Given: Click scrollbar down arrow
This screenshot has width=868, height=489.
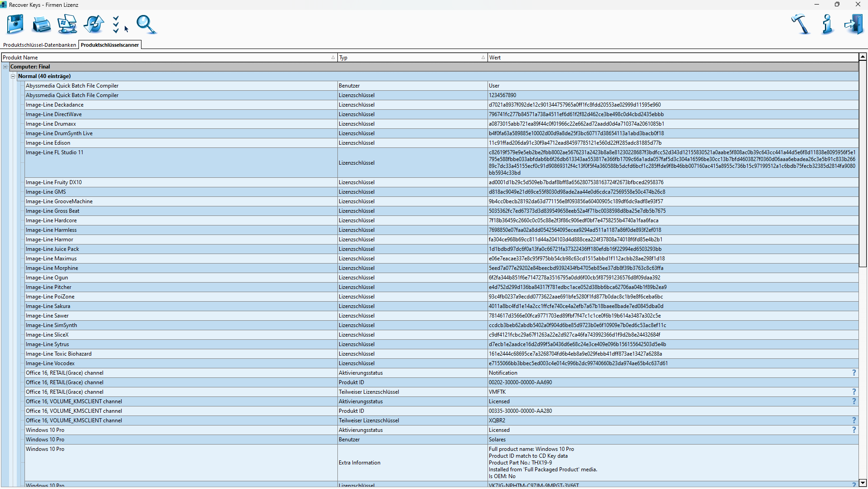Looking at the screenshot, I should coord(863,483).
